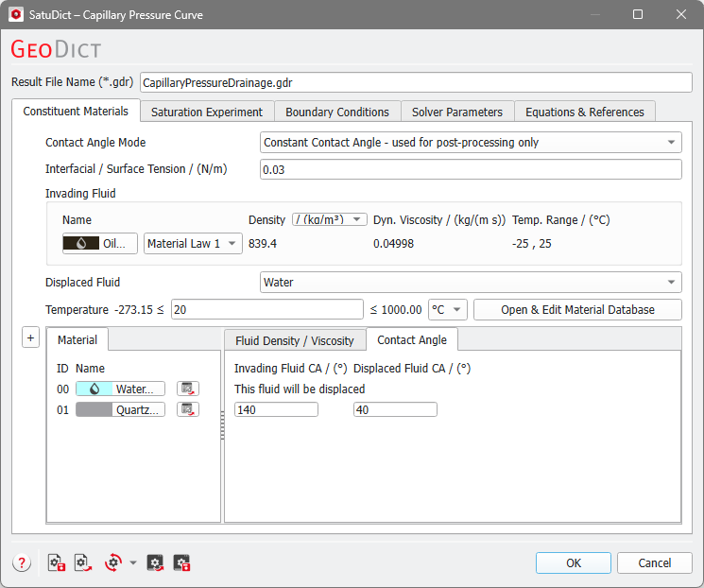Click the density value 839.4

point(263,244)
